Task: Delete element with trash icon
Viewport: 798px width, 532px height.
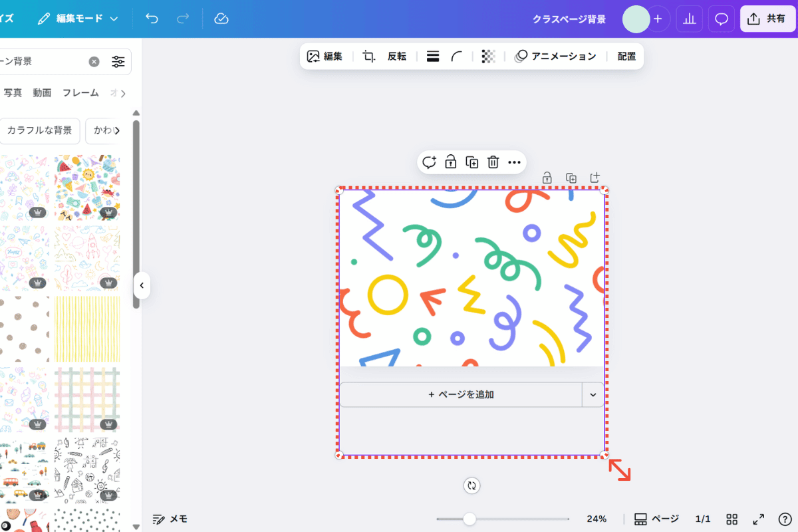Action: (493, 162)
